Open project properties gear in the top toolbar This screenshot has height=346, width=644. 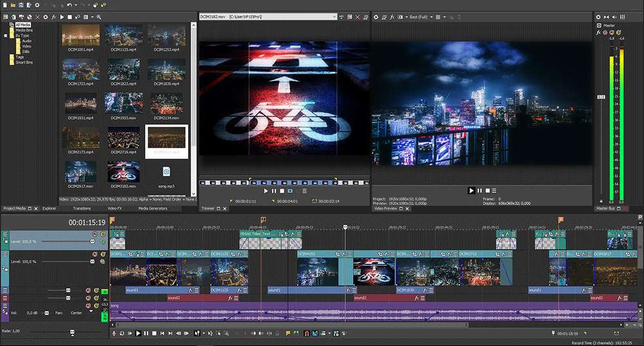pos(37,5)
